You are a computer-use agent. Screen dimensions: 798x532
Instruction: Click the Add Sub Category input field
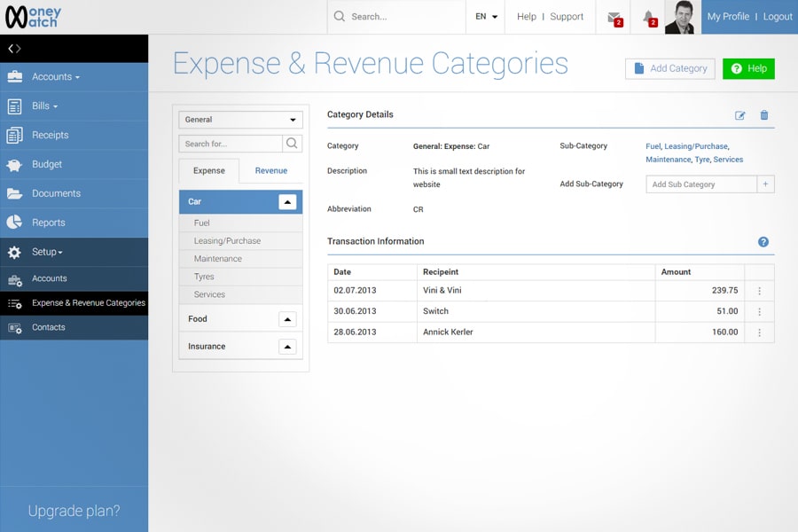tap(701, 184)
